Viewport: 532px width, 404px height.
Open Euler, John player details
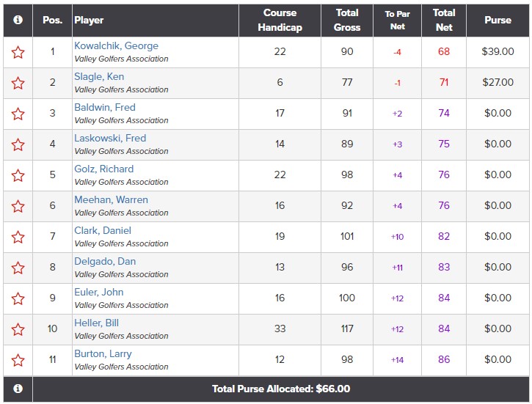(99, 292)
